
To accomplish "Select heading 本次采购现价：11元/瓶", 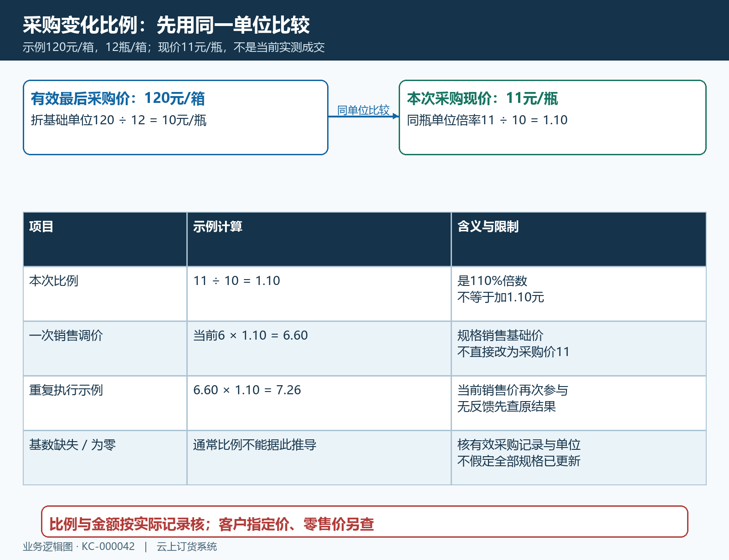I will (483, 98).
